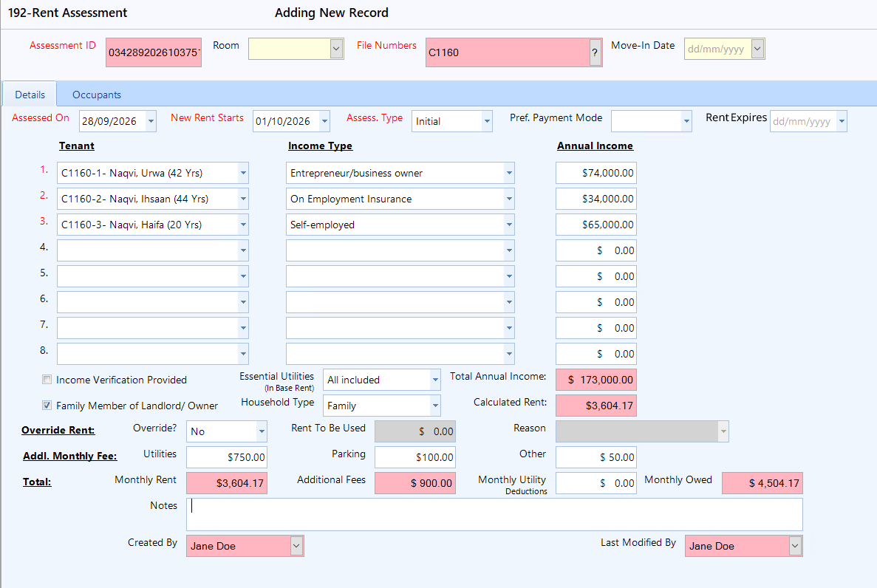Click the $34,000.00 annual income field
The width and height of the screenshot is (877, 588).
click(596, 199)
